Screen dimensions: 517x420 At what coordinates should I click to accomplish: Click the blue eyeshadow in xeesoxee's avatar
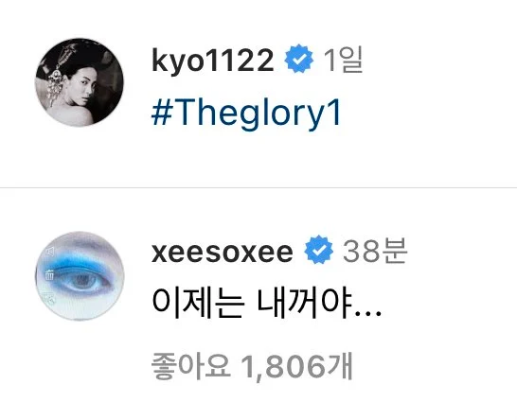78,265
